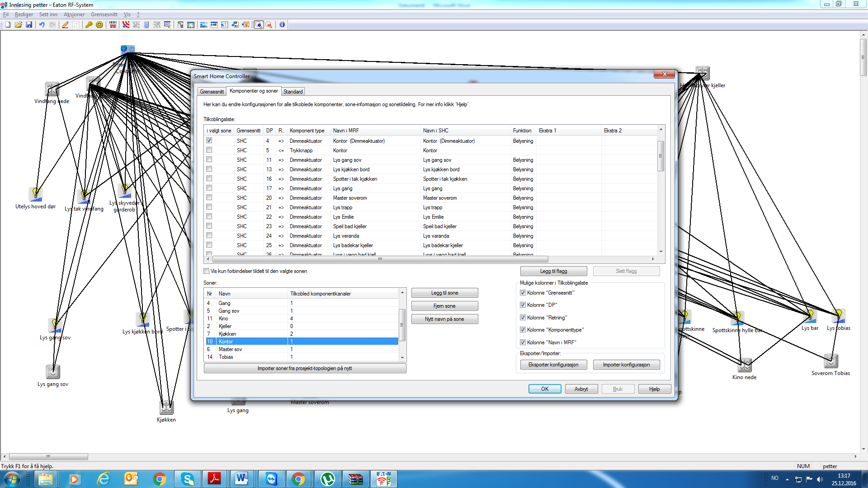Click the Hjelp button
The width and height of the screenshot is (868, 488).
click(654, 389)
